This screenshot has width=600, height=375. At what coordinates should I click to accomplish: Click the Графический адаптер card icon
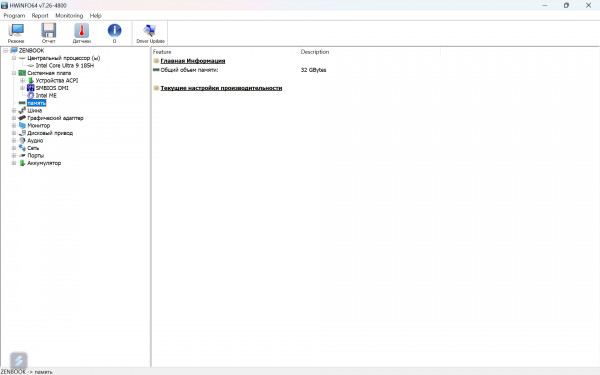click(22, 118)
